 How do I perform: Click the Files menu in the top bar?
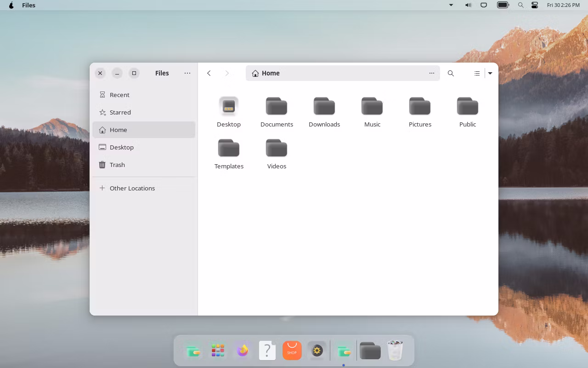(28, 5)
